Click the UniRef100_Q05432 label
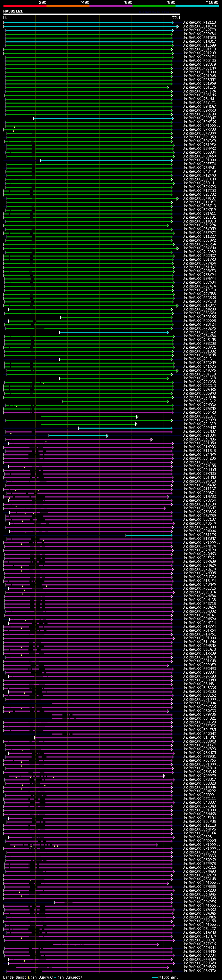The height and width of the screenshot is (980, 222). (x=199, y=485)
